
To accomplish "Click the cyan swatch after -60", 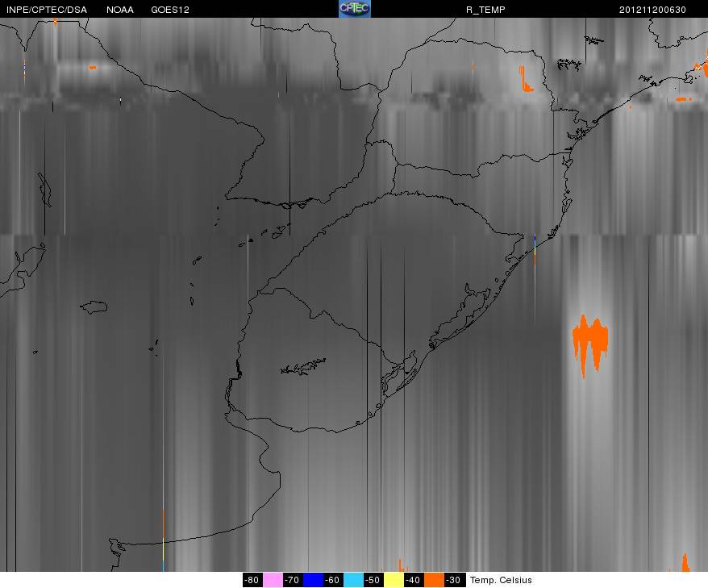I will pyautogui.click(x=353, y=580).
